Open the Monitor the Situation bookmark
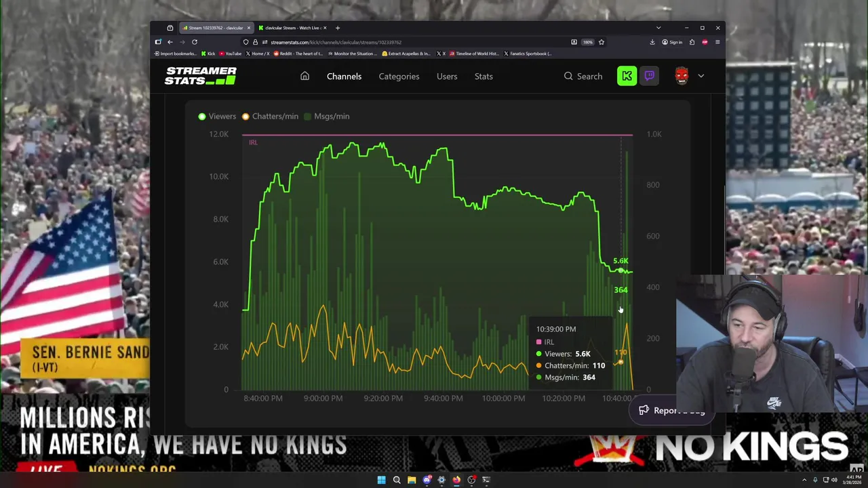 pos(354,54)
